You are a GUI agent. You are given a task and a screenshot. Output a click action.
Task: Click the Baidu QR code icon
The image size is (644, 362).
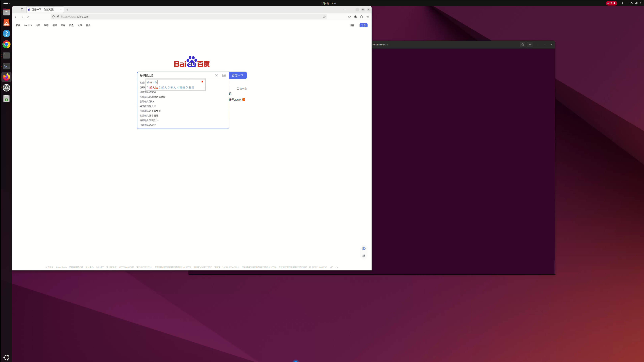coord(364,256)
